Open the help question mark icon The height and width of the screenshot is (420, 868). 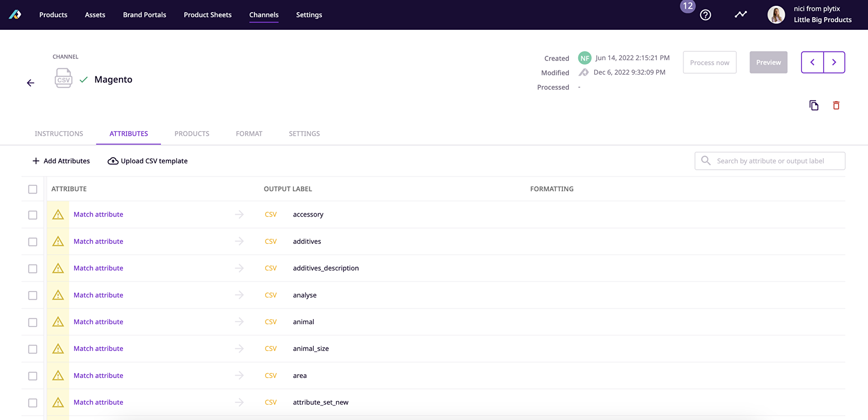(705, 14)
